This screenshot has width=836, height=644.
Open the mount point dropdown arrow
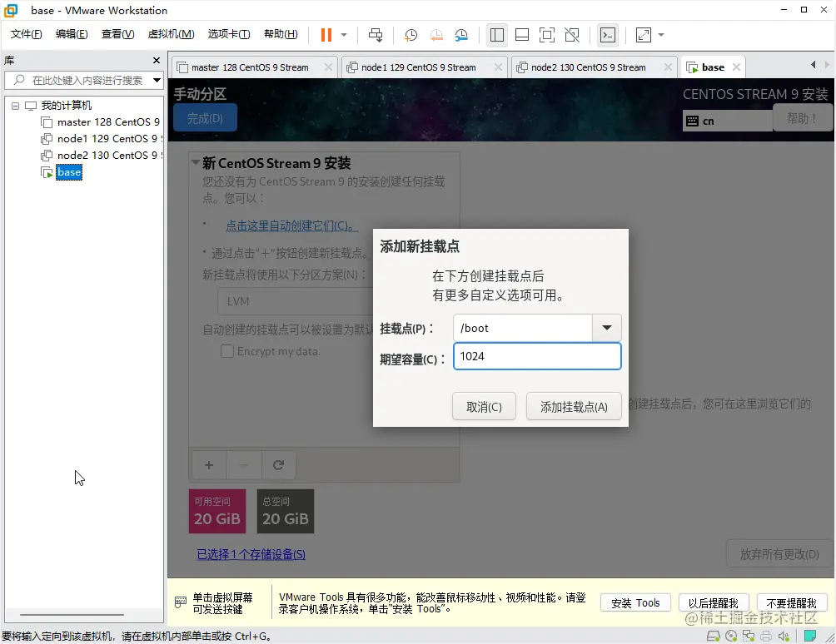[607, 328]
